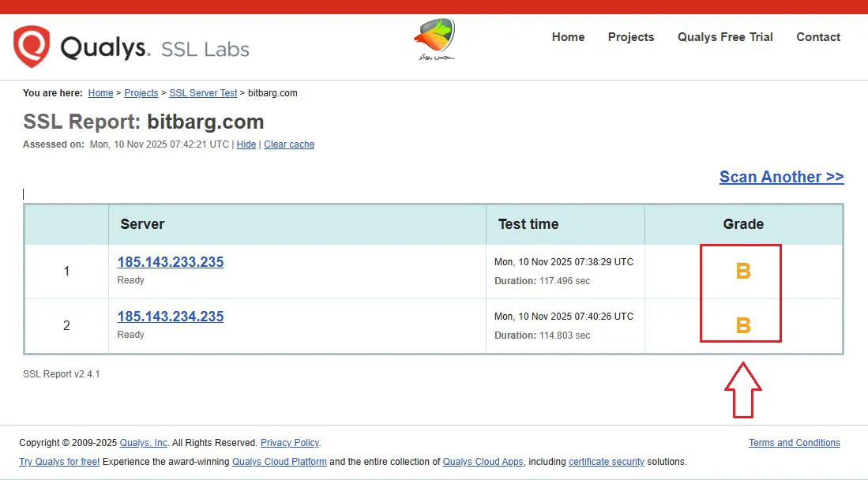Click the Scan Another link

pyautogui.click(x=781, y=177)
